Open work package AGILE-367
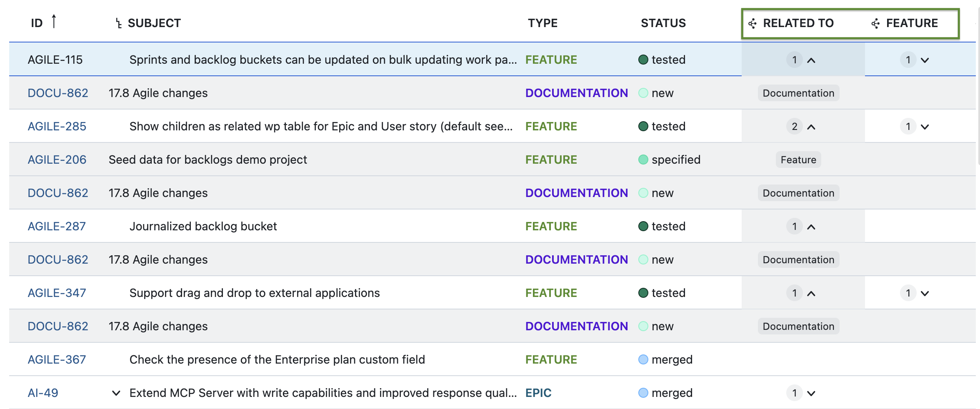This screenshot has height=409, width=980. tap(57, 360)
